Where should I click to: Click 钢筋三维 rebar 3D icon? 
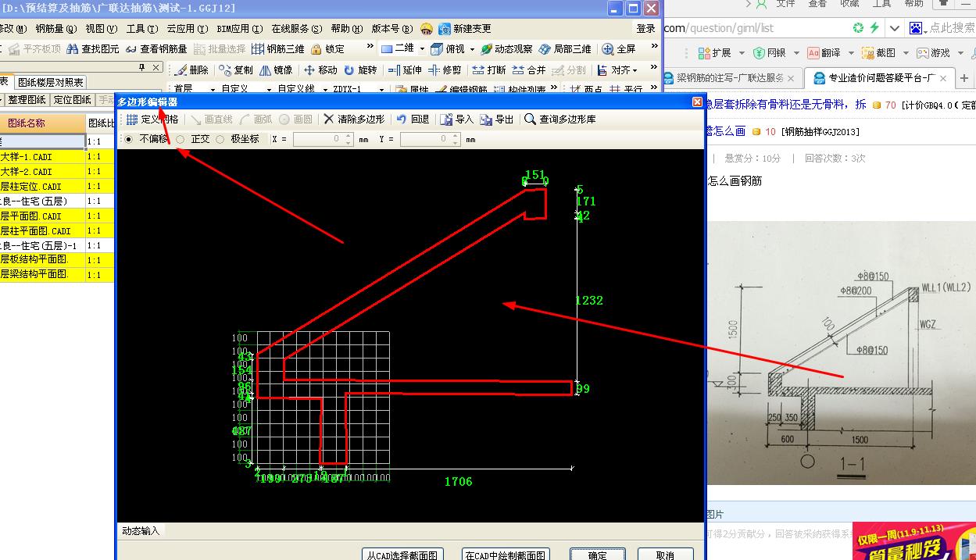pos(257,48)
